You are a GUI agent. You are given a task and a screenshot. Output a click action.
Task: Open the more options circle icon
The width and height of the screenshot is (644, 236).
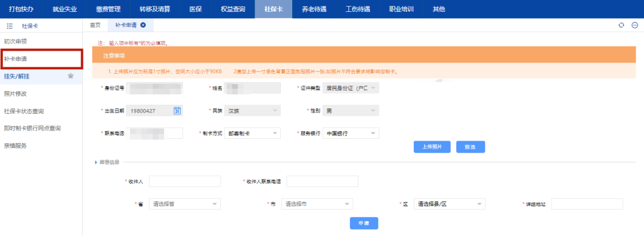(634, 25)
